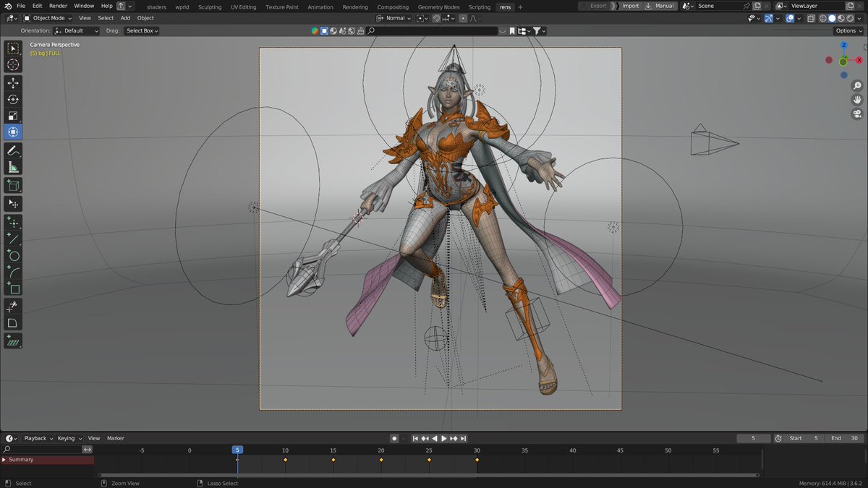Toggle snapping magnet in header
The width and height of the screenshot is (868, 488).
click(437, 18)
